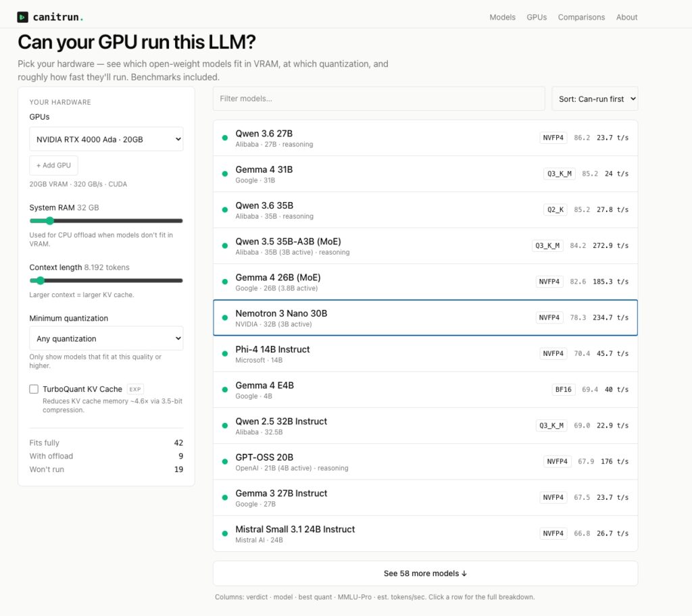
Task: Select the Qwen 3.6 35B model
Action: coord(426,210)
